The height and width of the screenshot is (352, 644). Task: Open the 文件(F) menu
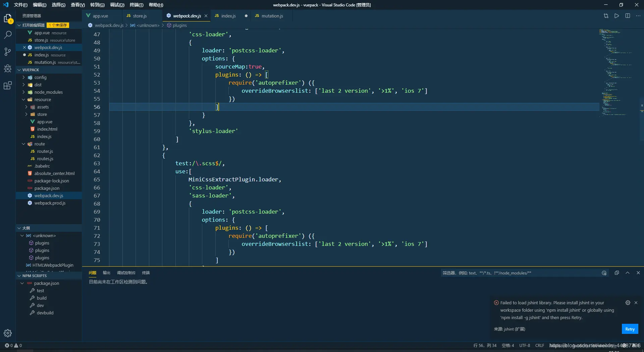(21, 5)
